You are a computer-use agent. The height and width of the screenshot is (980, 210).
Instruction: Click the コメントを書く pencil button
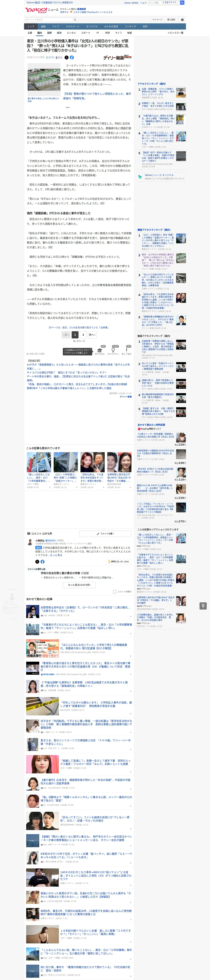click(x=105, y=534)
